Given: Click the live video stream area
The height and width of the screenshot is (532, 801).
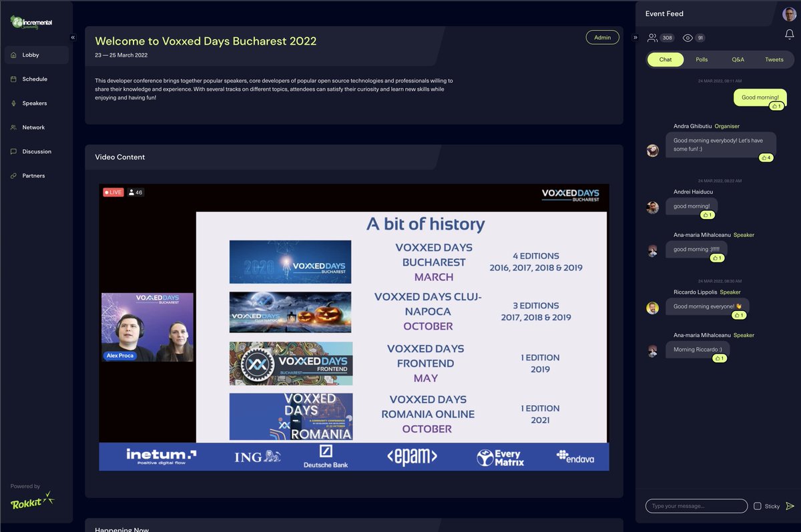Looking at the screenshot, I should click(354, 327).
